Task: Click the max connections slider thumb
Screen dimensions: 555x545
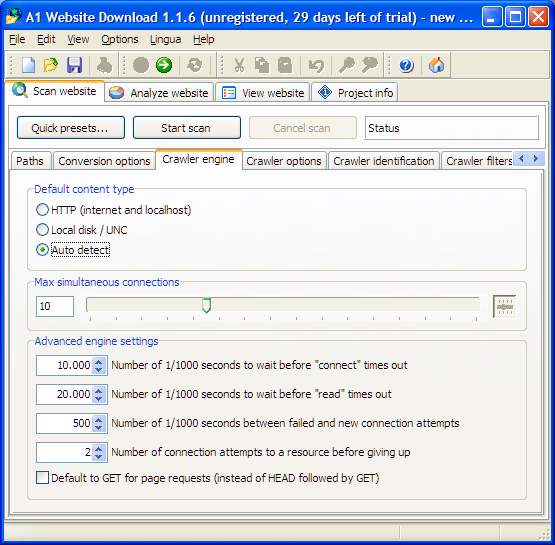Action: click(206, 306)
